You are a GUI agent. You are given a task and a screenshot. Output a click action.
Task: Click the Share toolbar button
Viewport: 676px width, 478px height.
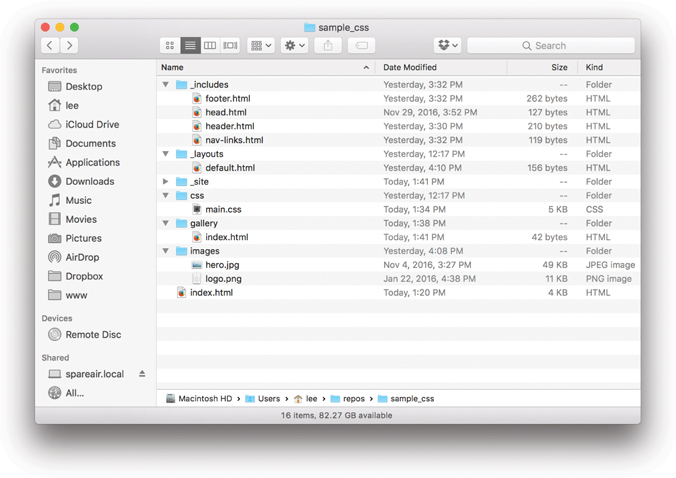pyautogui.click(x=328, y=45)
